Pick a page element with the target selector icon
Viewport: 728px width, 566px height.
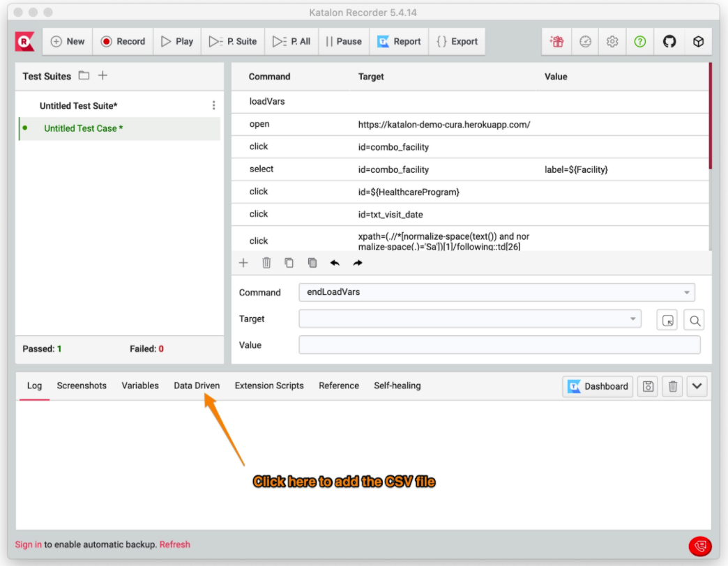(x=667, y=319)
